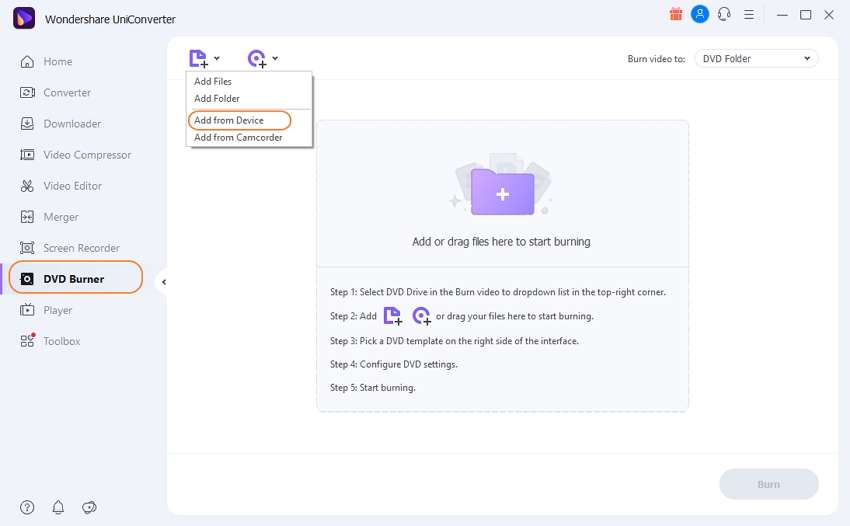This screenshot has height=526, width=850.
Task: Click the 'Step 3: Pick a DVD template' text
Action: [x=454, y=341]
